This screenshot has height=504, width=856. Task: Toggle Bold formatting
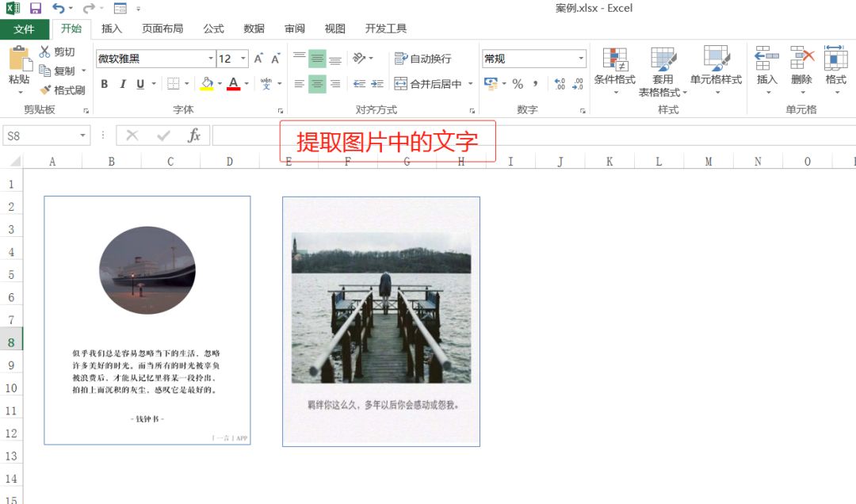tap(104, 83)
